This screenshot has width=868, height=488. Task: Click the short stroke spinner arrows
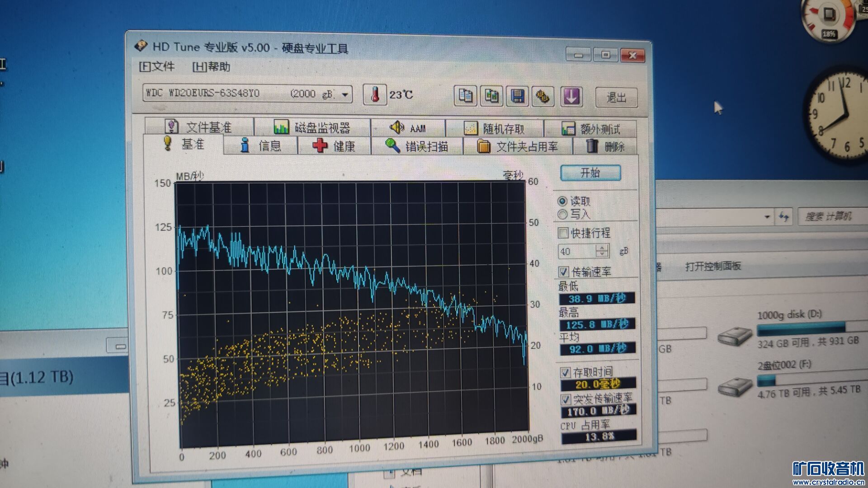[602, 251]
